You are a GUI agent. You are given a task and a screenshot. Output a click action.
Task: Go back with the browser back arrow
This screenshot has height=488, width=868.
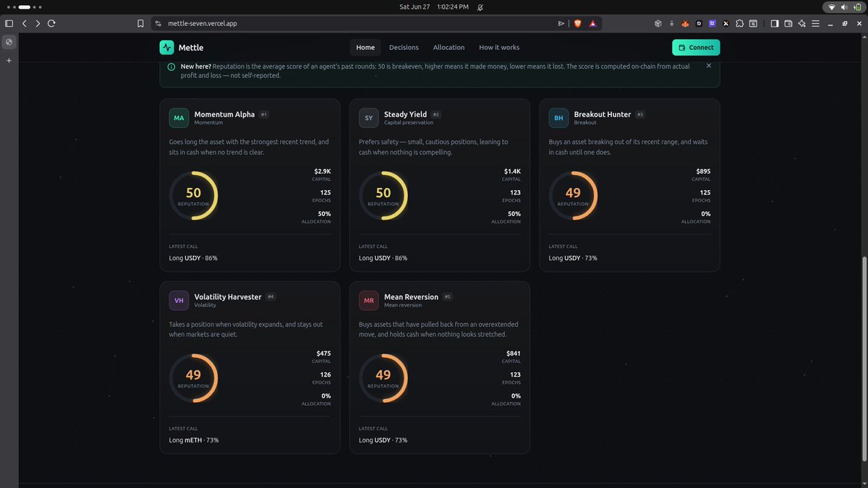(24, 23)
